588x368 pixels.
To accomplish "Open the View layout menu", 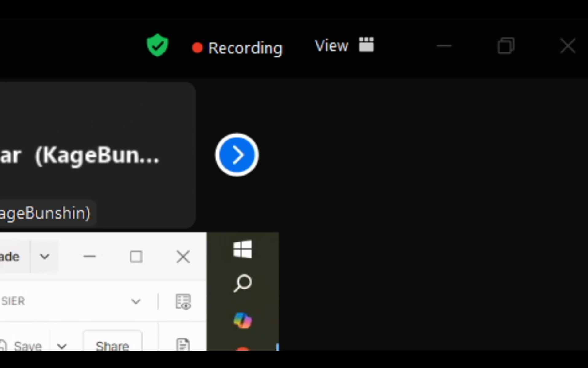I will [344, 46].
